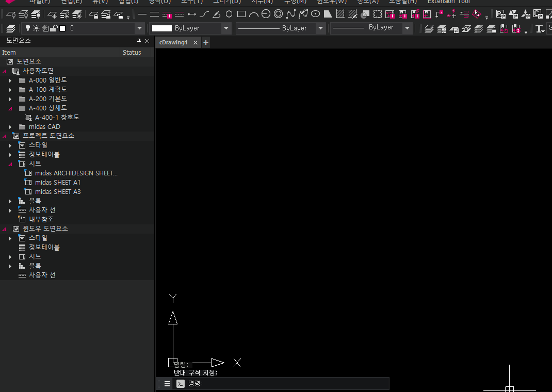The width and height of the screenshot is (552, 392).
Task: Close the 도면요소 panel
Action: click(147, 41)
